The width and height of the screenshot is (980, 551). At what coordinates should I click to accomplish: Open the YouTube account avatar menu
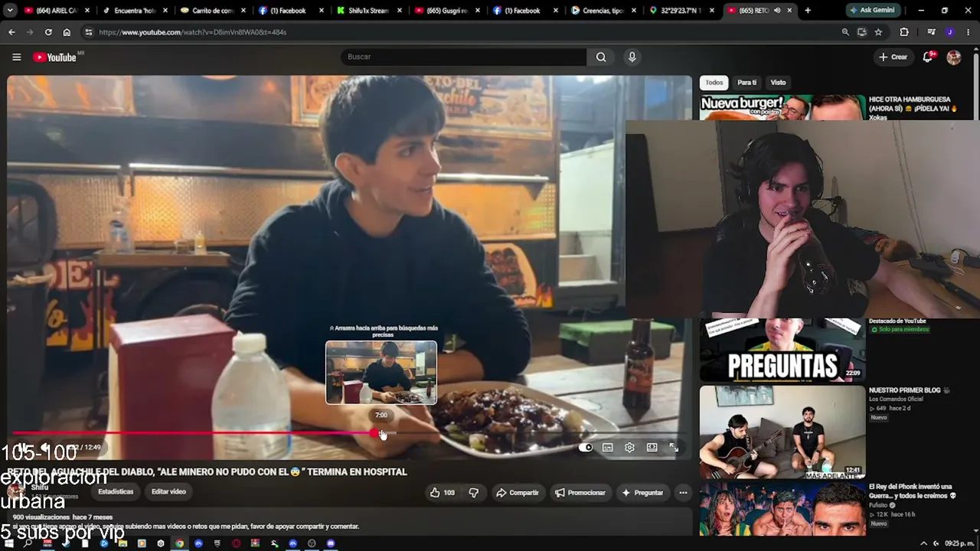pyautogui.click(x=953, y=57)
